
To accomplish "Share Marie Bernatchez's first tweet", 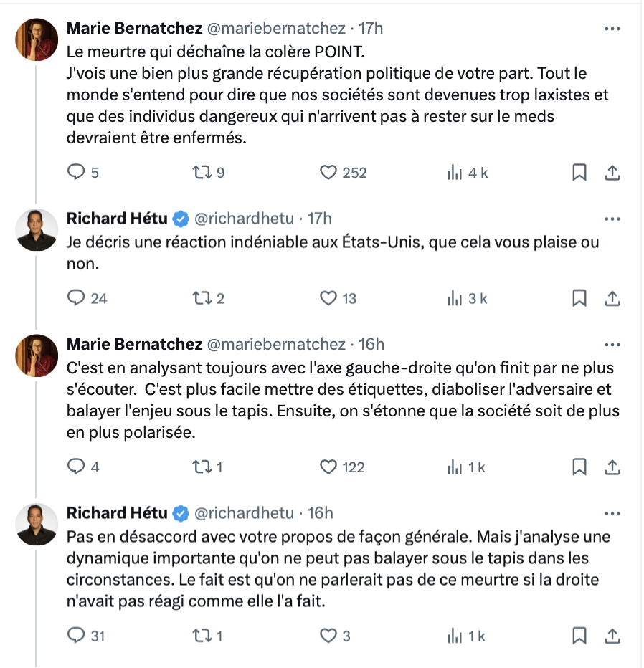I will coord(612,173).
